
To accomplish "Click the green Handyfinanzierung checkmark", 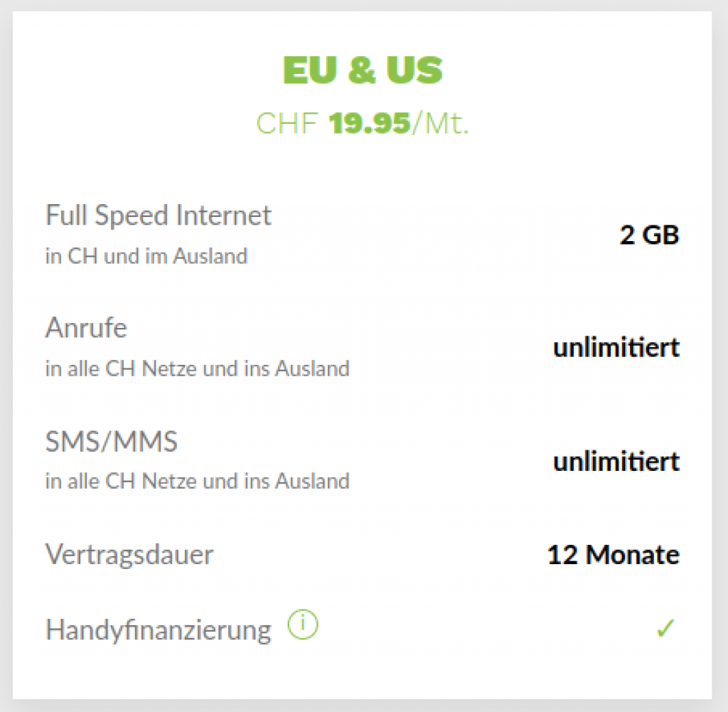I will click(x=665, y=629).
